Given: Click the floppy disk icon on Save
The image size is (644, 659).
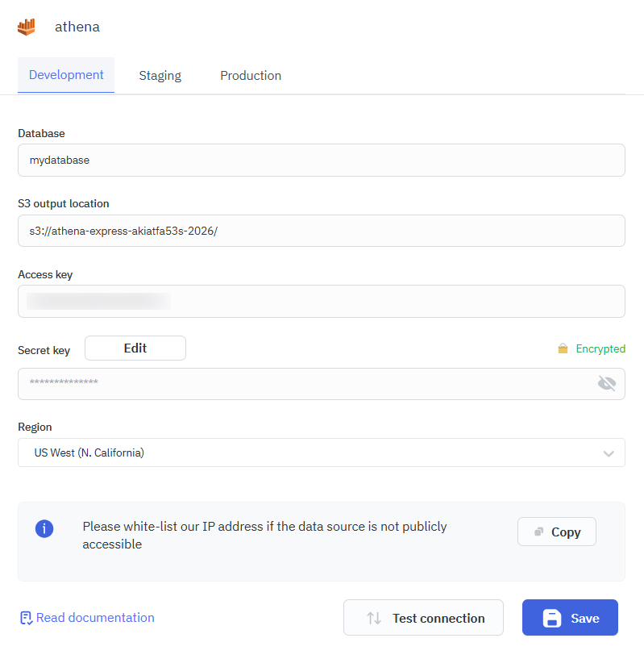Looking at the screenshot, I should 552,618.
